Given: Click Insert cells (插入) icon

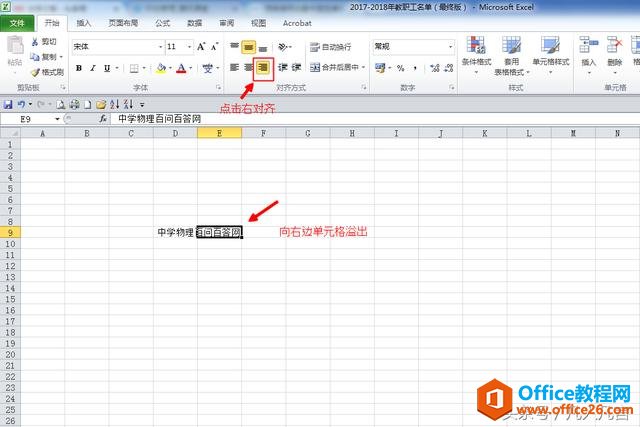Looking at the screenshot, I should pos(589,45).
